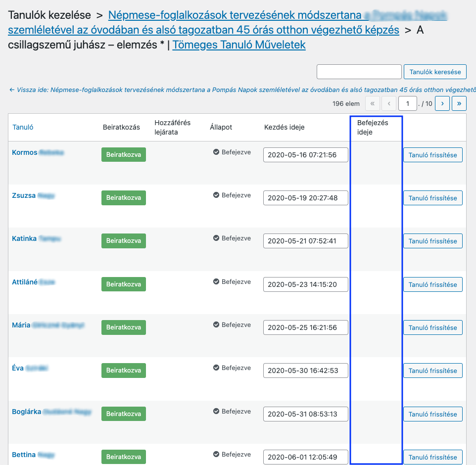476x465 pixels.
Task: Click the Hozzáférés lejárata column header
Action: (x=172, y=127)
